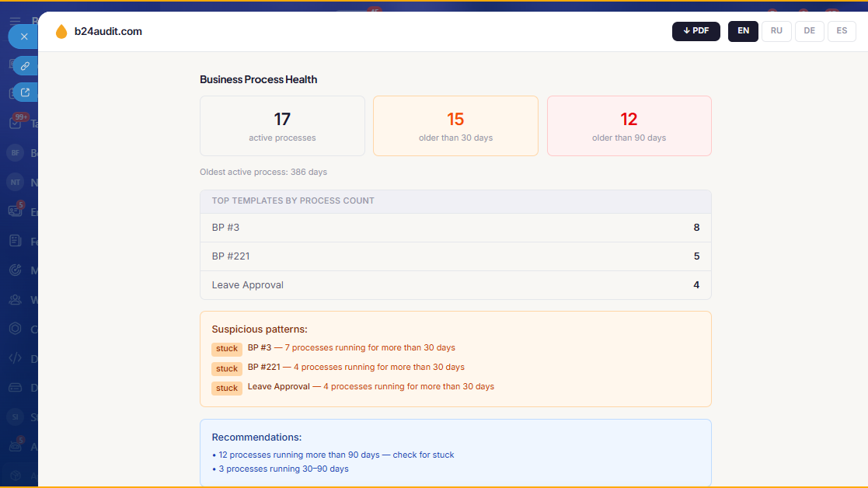Screen dimensions: 868x488
Task: Select the 12 older than 90 days card
Action: (629, 126)
